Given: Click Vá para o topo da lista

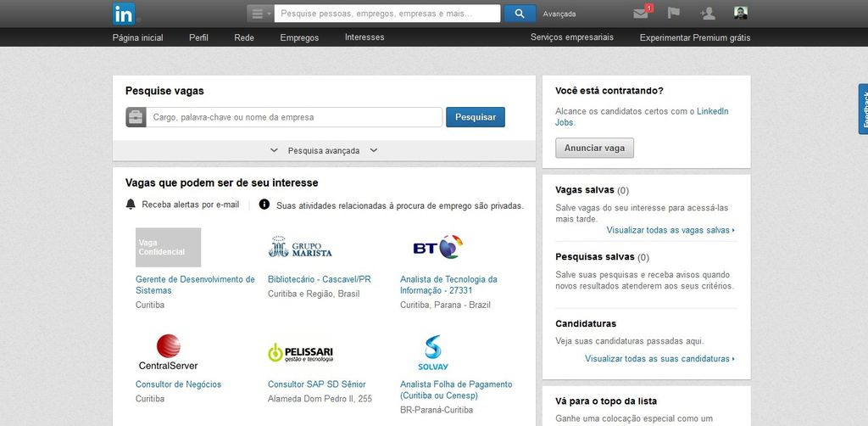Looking at the screenshot, I should pos(606,401).
